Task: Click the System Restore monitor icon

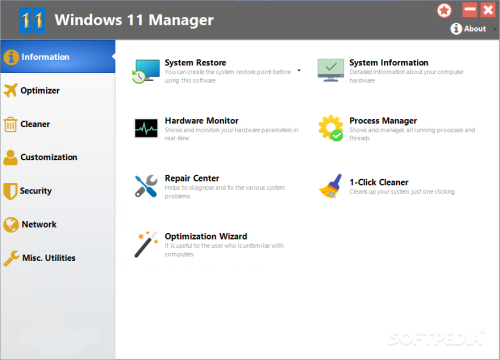Action: pos(146,71)
